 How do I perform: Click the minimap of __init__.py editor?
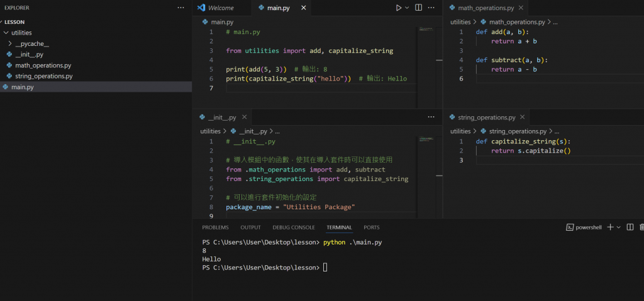(426, 140)
